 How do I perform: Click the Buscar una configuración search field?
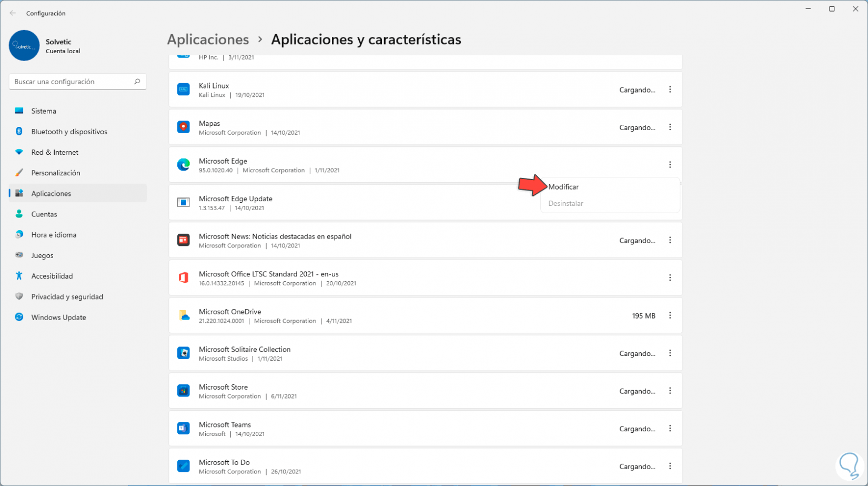(73, 82)
